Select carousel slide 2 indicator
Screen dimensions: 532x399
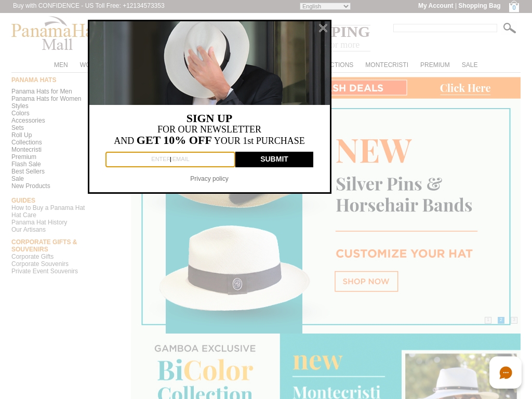[x=501, y=320]
